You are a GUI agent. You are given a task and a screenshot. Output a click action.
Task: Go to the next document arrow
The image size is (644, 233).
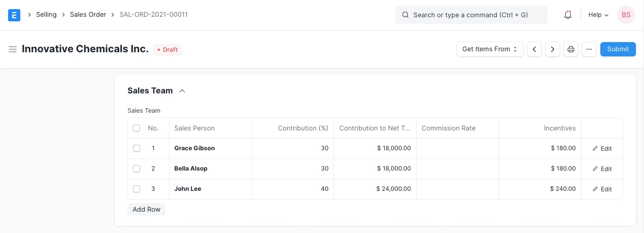click(x=553, y=49)
